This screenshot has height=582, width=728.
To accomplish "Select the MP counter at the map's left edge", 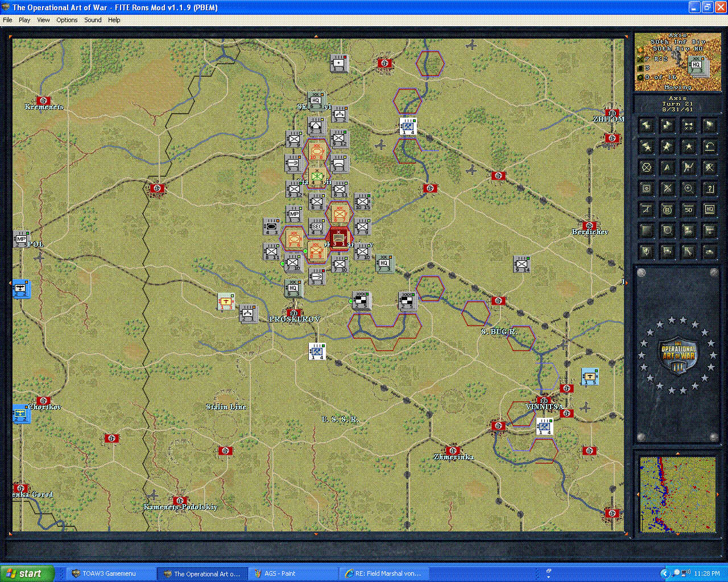I will pos(20,239).
